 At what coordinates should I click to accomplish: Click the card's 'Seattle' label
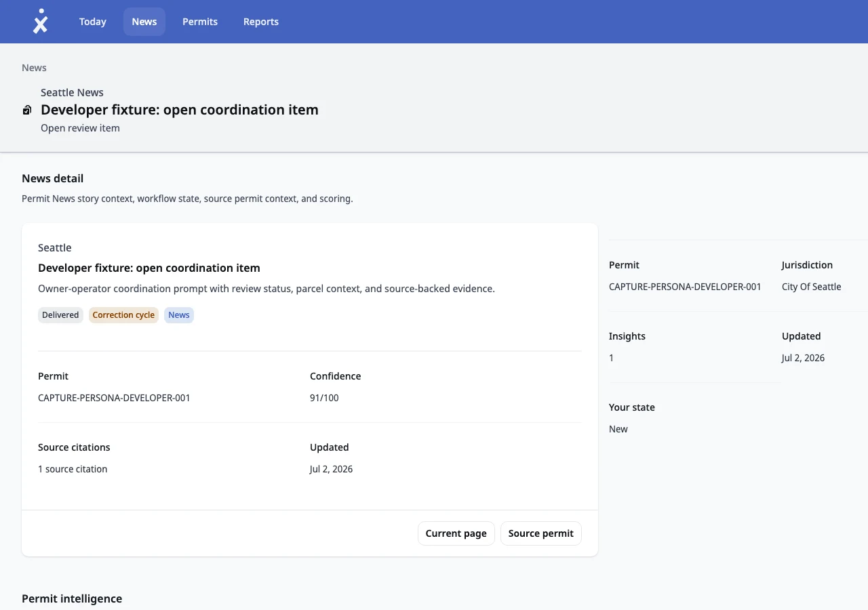55,248
